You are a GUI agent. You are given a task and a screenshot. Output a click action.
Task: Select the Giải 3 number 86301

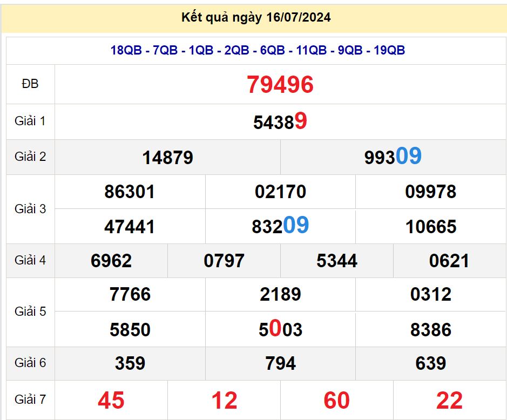130,192
